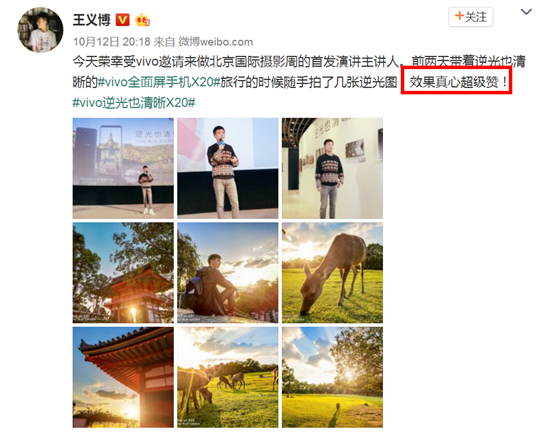Image resolution: width=550 pixels, height=435 pixels.
Task: Click the crown membership badge icon
Action: (143, 20)
